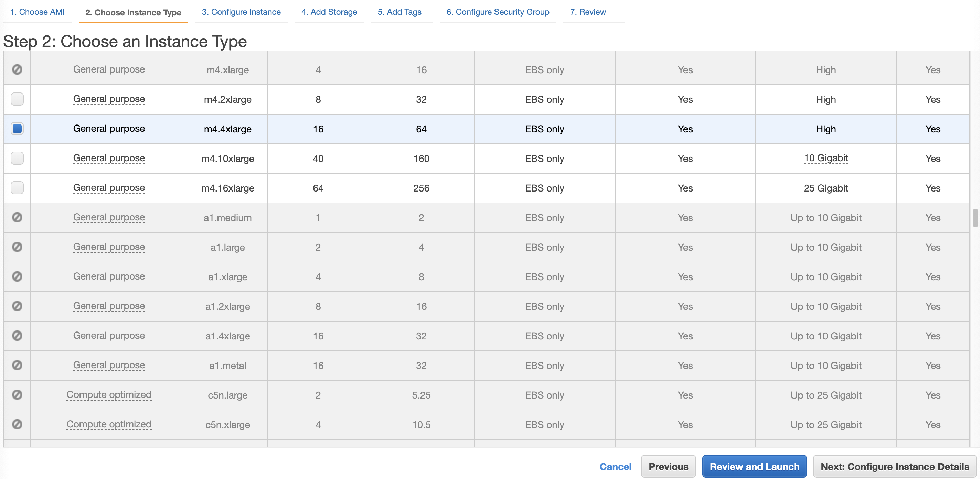Open the 6. Configure Security Group tab
This screenshot has width=980, height=479.
498,12
